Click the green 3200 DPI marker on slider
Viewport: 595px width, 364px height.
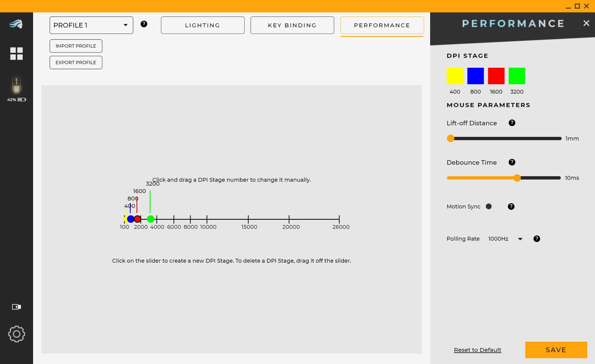[x=151, y=219]
